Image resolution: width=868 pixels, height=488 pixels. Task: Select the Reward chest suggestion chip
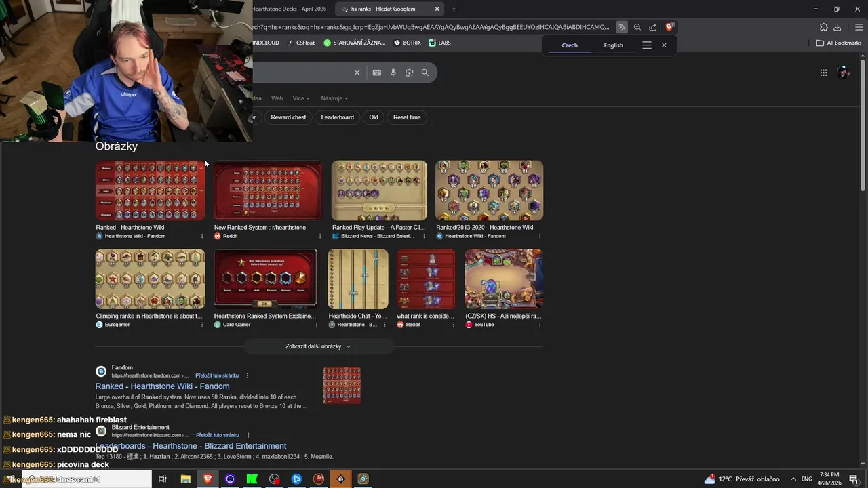[x=288, y=117]
